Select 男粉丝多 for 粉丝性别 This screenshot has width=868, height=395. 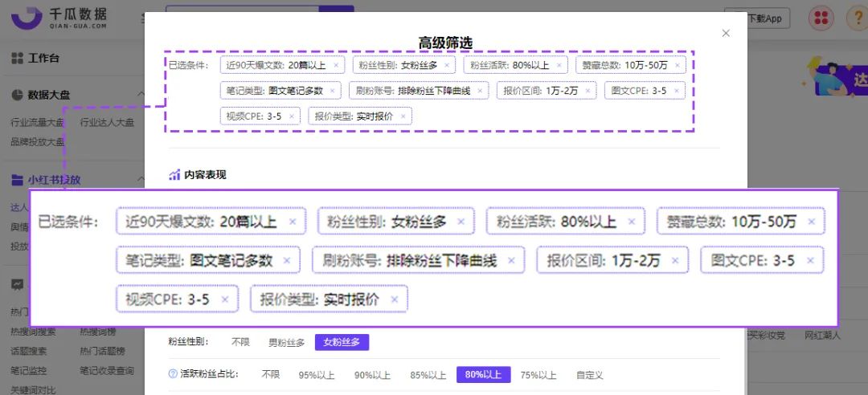tap(287, 343)
